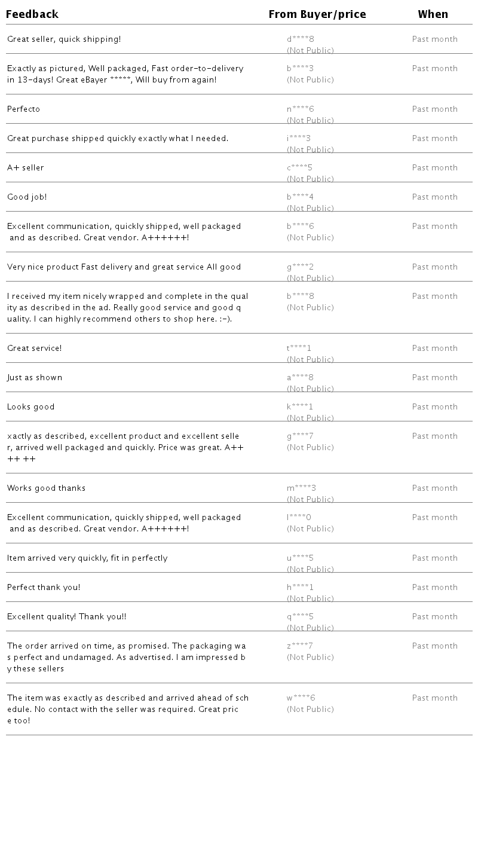Click the "Perfecto" feedback comment
The image size is (478, 868).
click(x=24, y=109)
